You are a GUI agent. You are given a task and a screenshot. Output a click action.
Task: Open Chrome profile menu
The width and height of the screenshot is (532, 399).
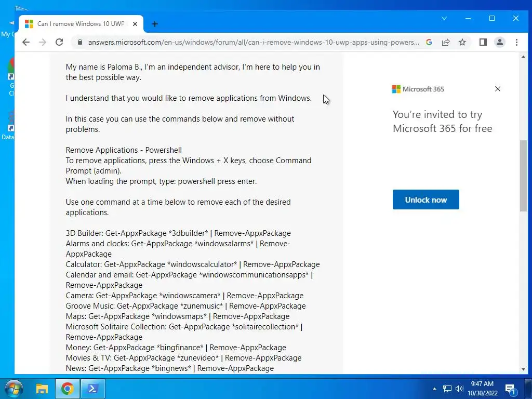click(x=499, y=42)
